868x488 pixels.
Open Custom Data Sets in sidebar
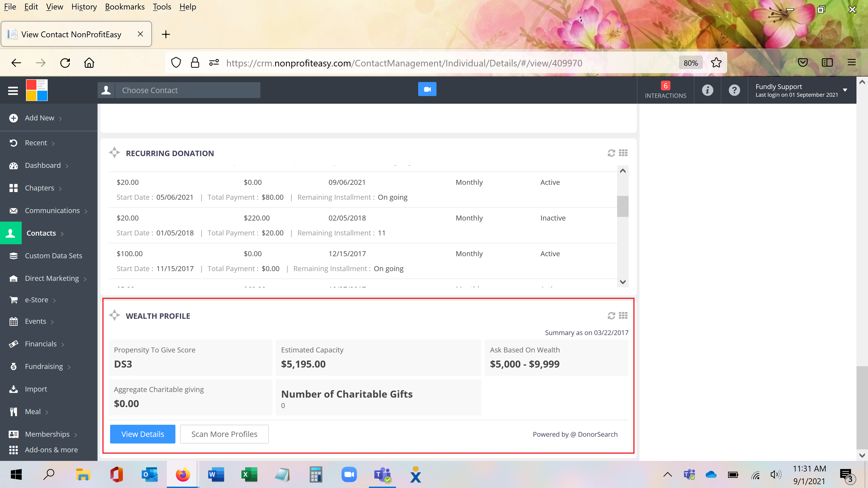53,256
